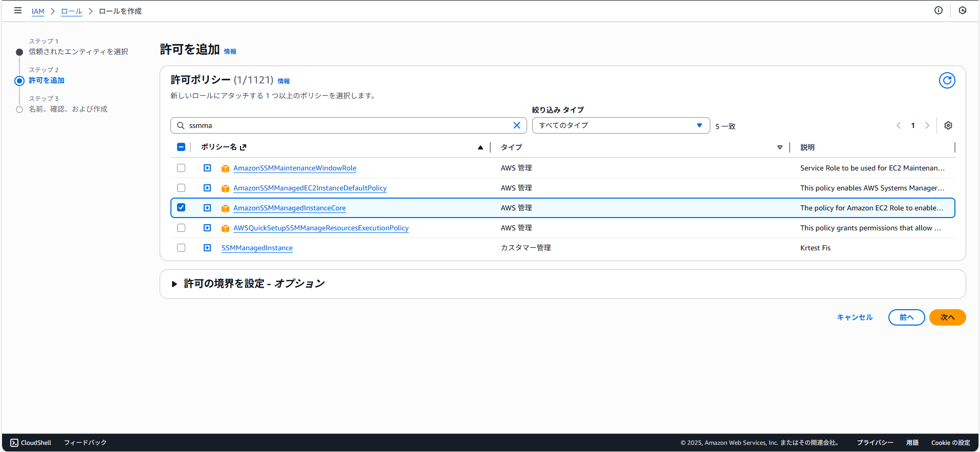This screenshot has height=452, width=980.
Task: Select step 1 信頼されたエンティティを選択
Action: tap(78, 52)
